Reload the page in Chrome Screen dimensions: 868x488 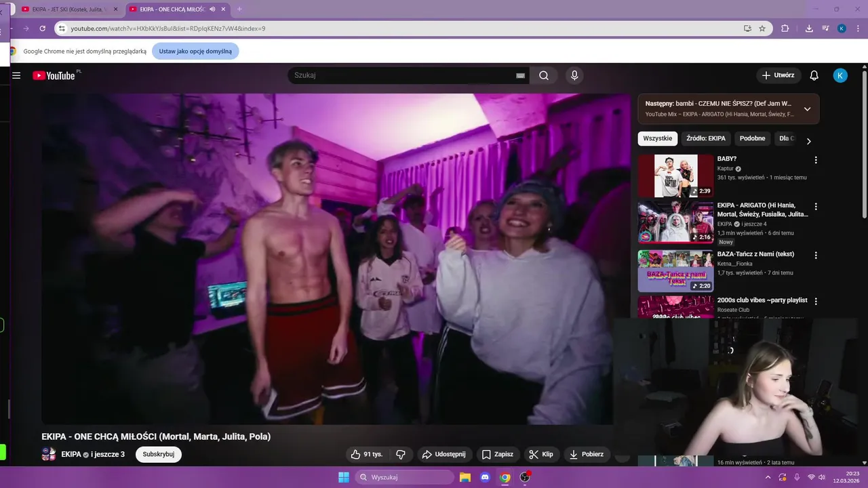click(x=42, y=28)
